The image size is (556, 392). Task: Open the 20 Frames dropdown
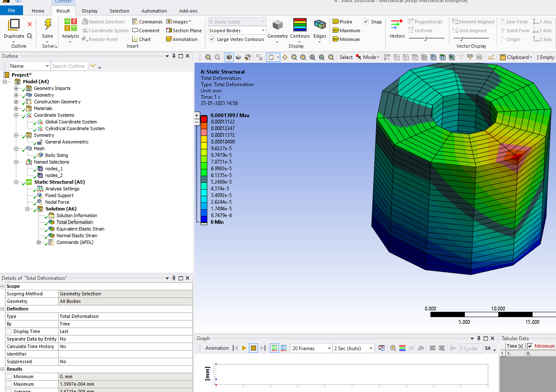(x=329, y=348)
